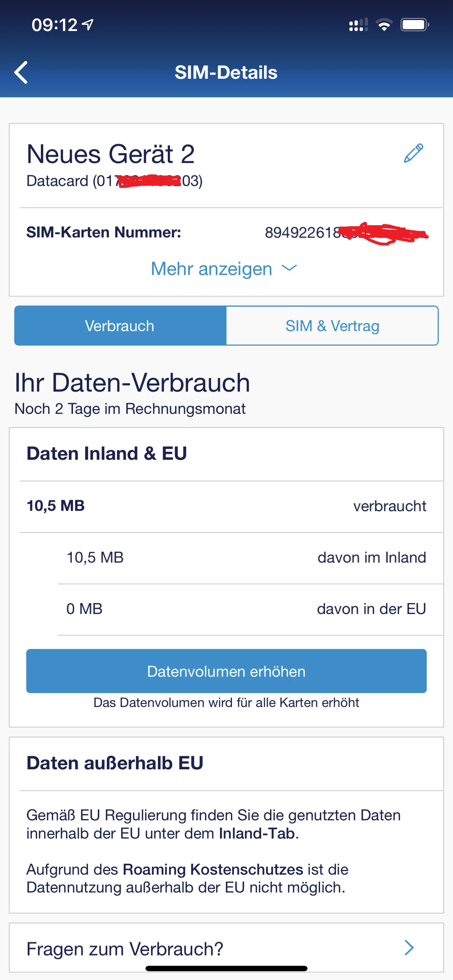This screenshot has width=453, height=980.
Task: Expand the Mehr anzeigen chevron
Action: point(289,268)
